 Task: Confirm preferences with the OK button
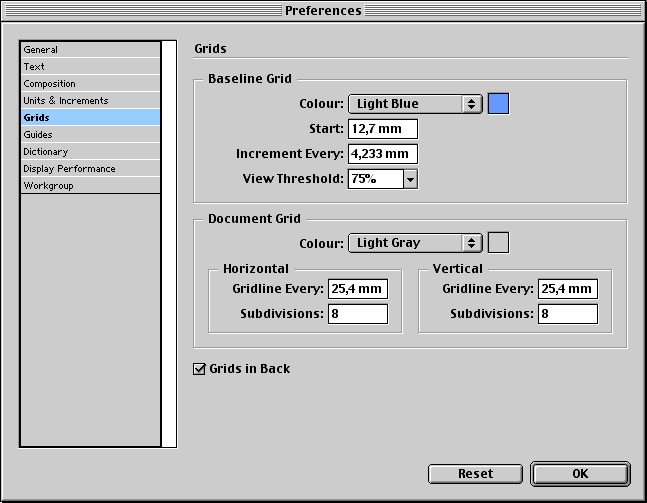tap(580, 474)
